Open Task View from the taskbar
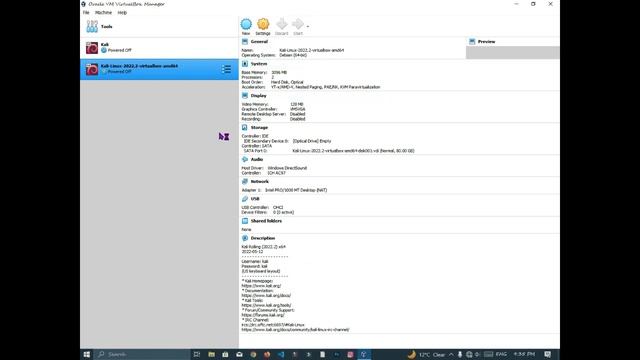Screen dimensions: 640x360 pyautogui.click(x=197, y=354)
